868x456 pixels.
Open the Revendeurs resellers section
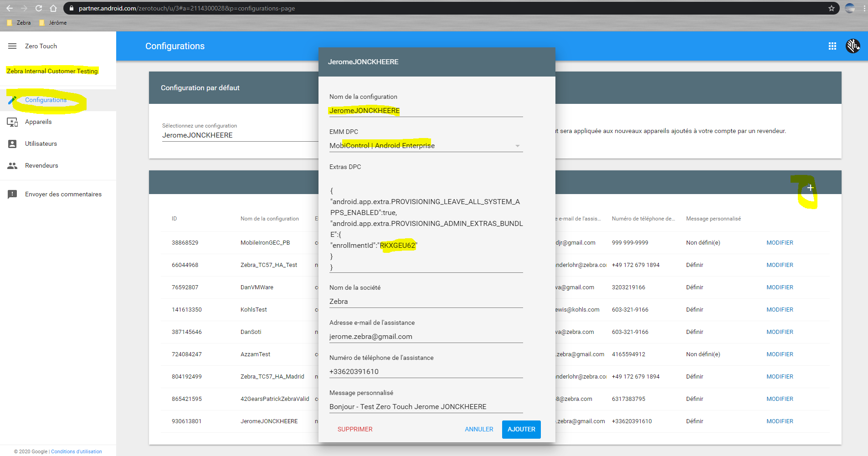tap(13, 165)
